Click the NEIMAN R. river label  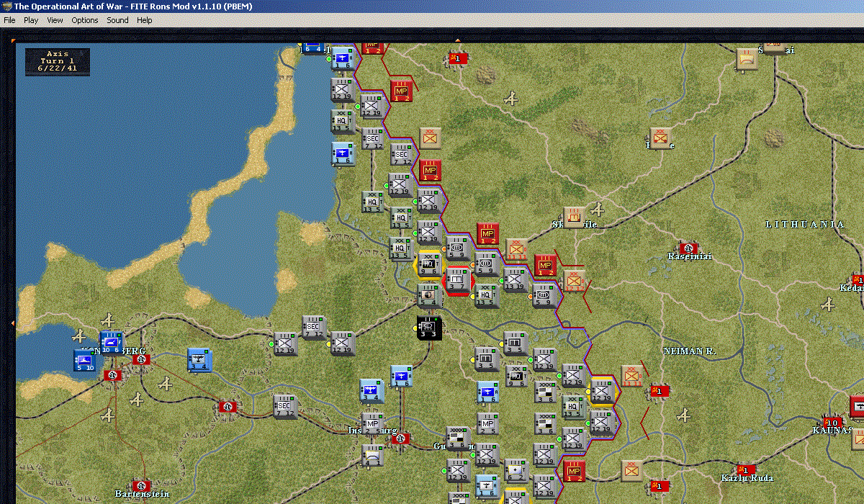click(689, 351)
